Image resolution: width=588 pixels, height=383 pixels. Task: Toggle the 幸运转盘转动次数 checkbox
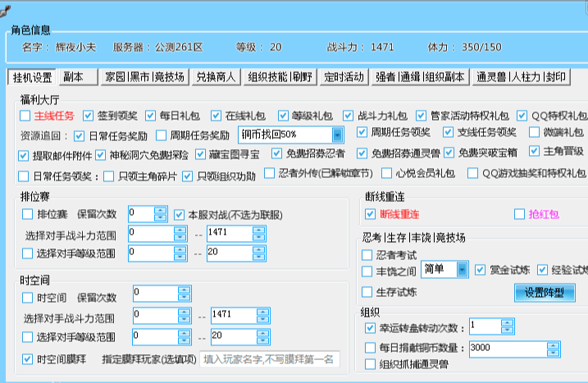coord(370,328)
